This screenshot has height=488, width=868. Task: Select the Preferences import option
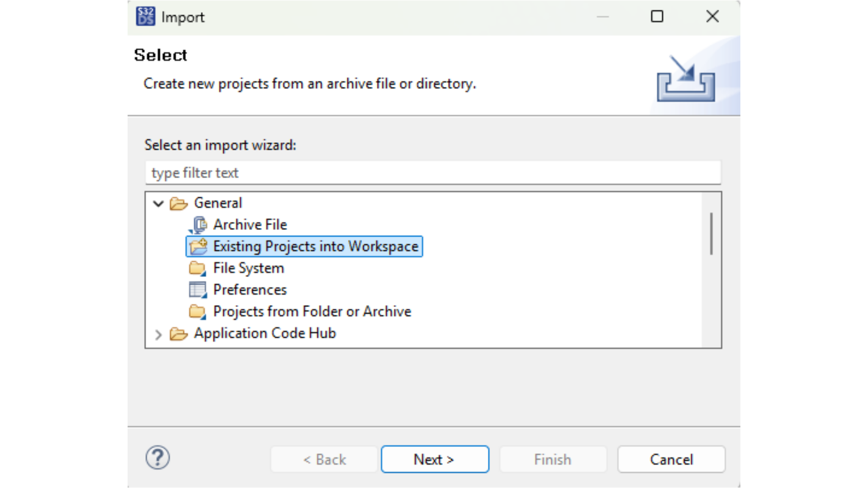coord(250,290)
